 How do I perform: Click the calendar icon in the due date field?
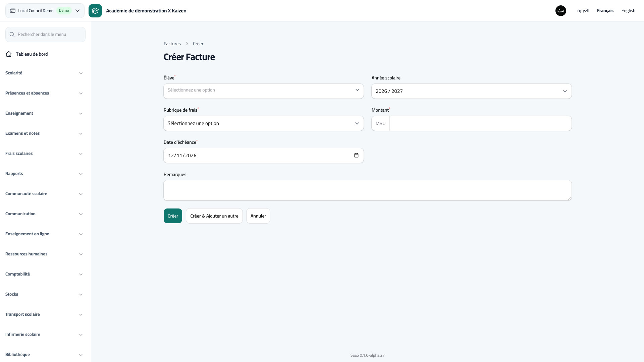point(356,155)
